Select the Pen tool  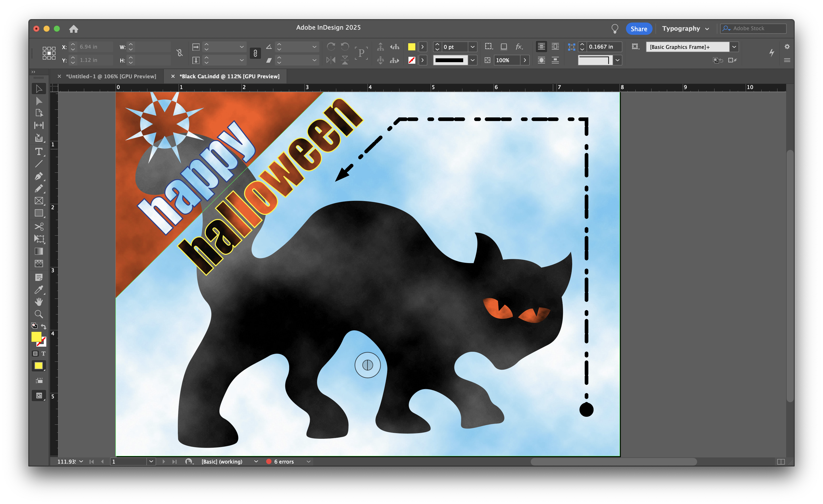(39, 176)
